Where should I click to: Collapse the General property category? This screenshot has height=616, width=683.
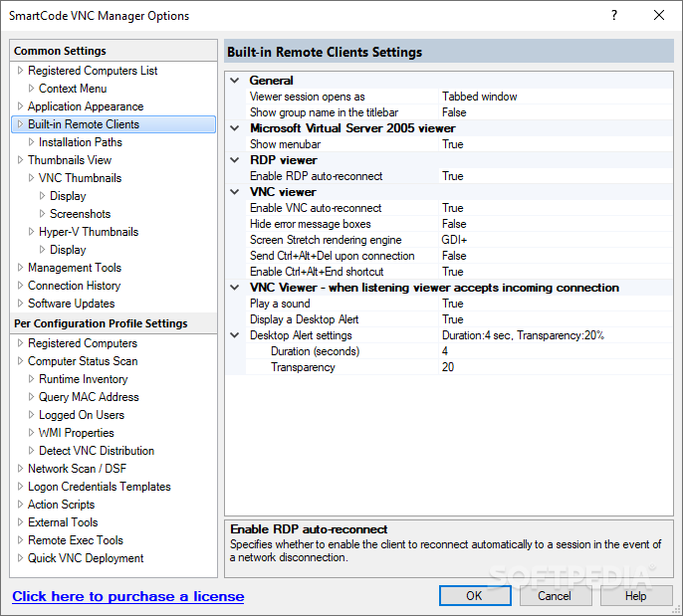pos(235,81)
